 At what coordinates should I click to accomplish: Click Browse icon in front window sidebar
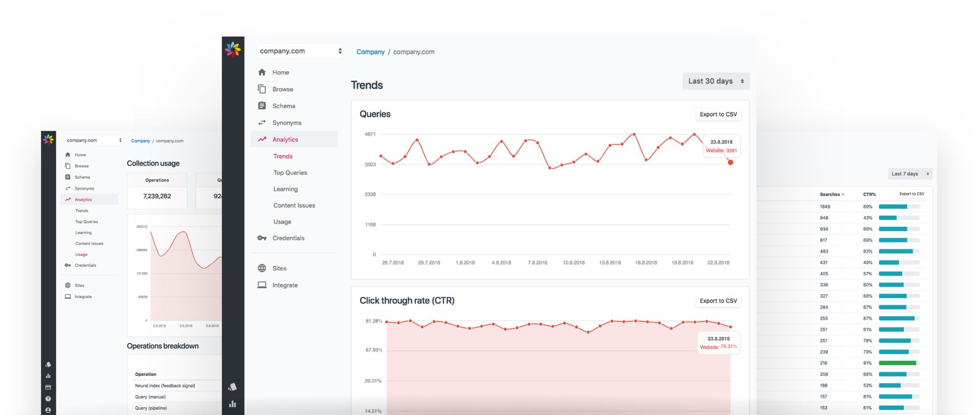pos(262,89)
